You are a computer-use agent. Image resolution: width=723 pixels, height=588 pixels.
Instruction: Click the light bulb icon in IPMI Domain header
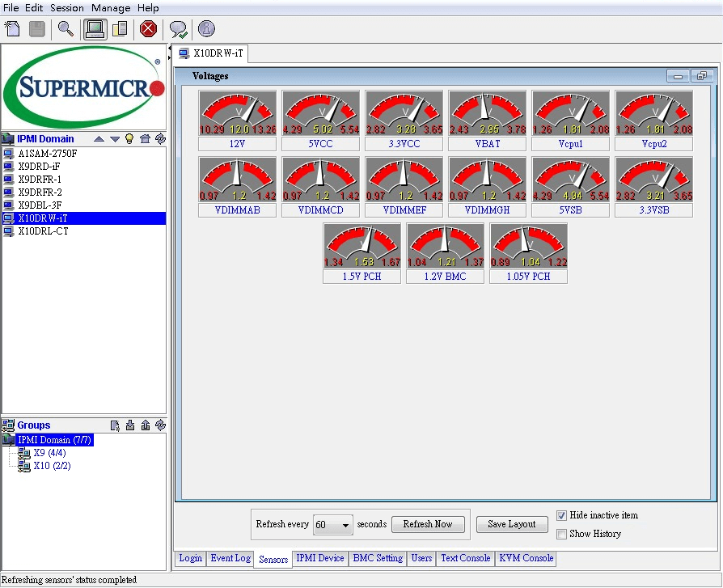129,139
